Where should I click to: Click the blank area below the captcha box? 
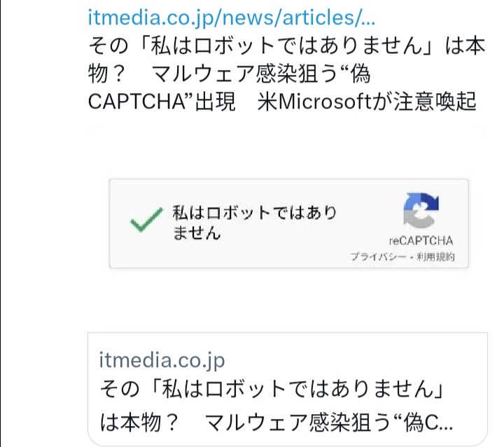pyautogui.click(x=288, y=298)
